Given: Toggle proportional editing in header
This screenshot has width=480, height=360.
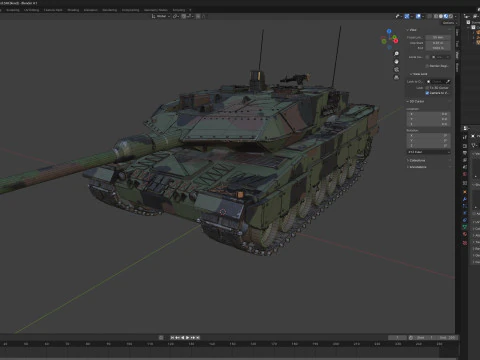Looking at the screenshot, I should point(198,16).
